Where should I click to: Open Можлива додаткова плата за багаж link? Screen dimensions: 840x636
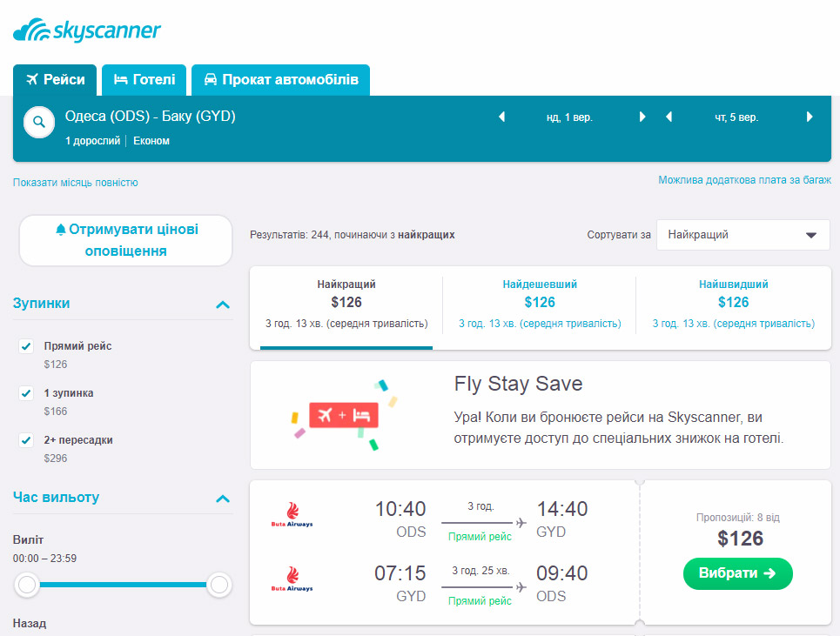tap(744, 180)
